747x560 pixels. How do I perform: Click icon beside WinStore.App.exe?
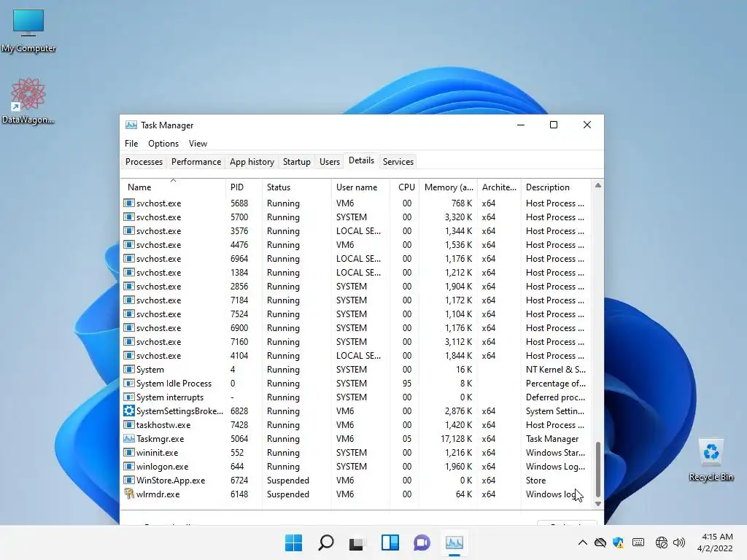128,480
